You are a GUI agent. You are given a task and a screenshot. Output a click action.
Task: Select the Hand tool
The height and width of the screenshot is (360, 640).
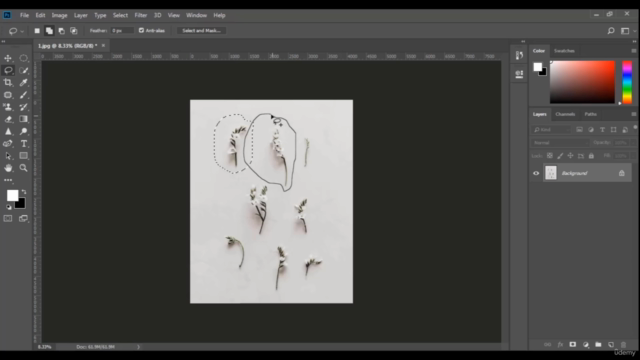pos(8,168)
